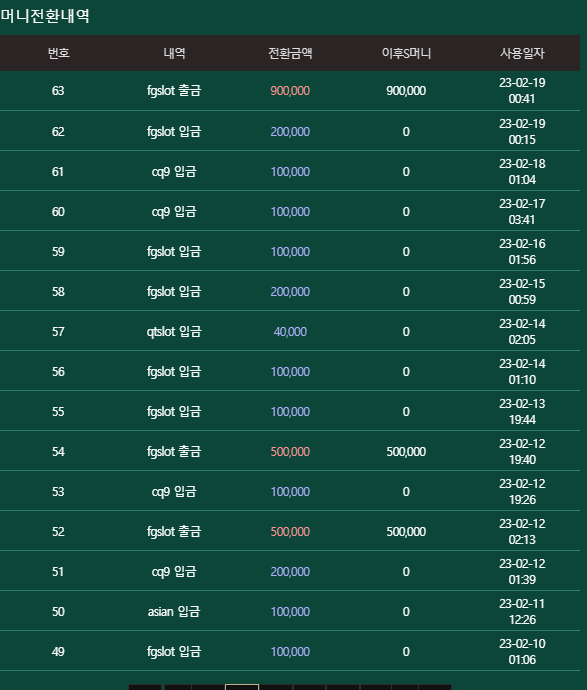Click white 900,000 balance in row 63
The height and width of the screenshot is (690, 587).
pos(406,91)
